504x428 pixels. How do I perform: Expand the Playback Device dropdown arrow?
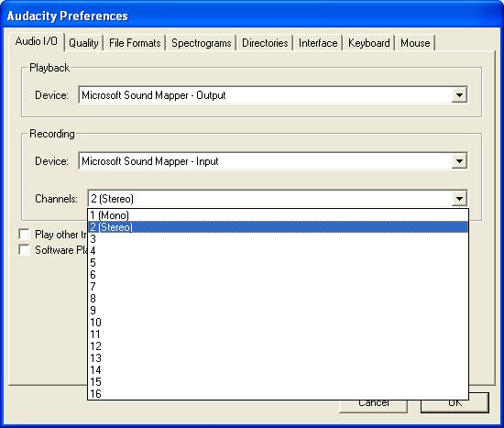[459, 95]
